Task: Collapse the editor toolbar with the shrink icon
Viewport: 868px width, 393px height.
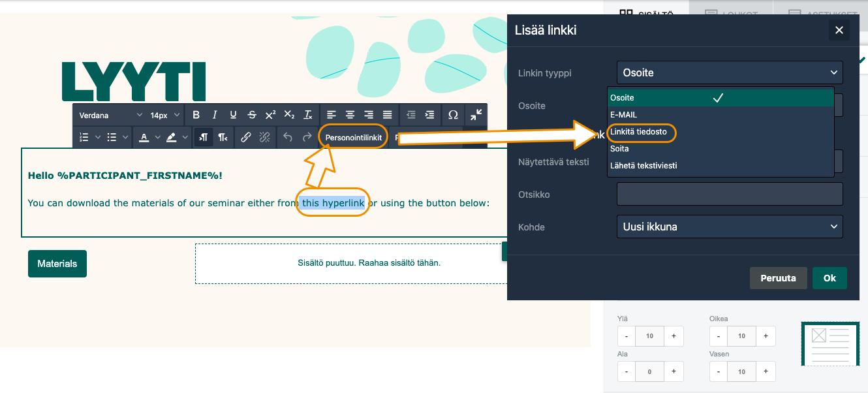Action: pyautogui.click(x=476, y=115)
